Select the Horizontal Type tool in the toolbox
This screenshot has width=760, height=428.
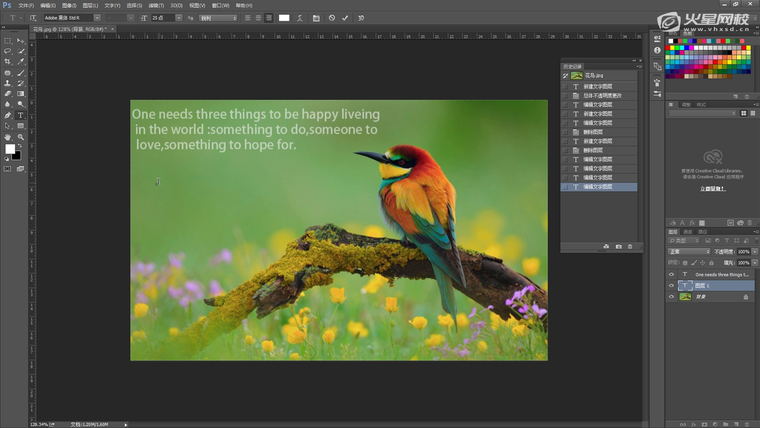[20, 115]
